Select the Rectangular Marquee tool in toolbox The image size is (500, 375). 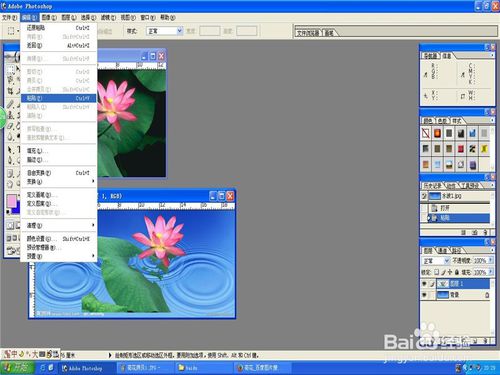click(10, 69)
